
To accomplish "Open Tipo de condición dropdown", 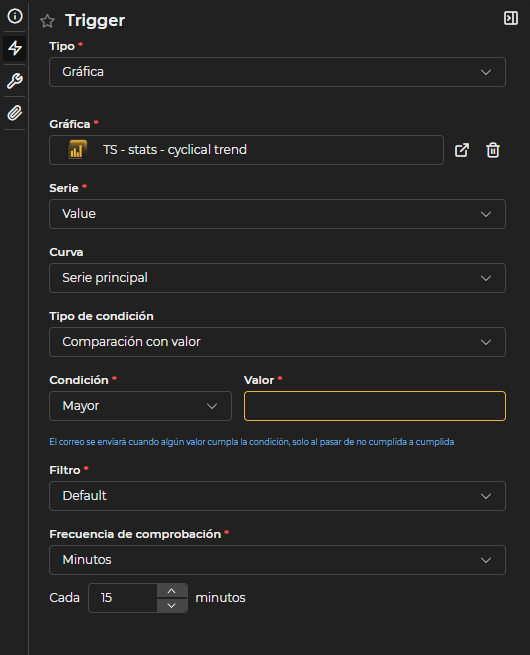I will [277, 342].
